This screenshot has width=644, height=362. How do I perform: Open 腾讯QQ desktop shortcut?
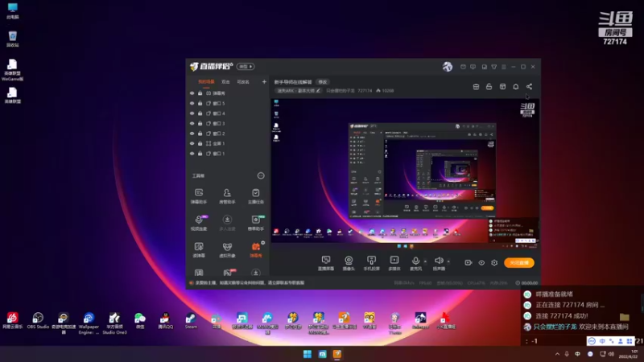click(166, 320)
